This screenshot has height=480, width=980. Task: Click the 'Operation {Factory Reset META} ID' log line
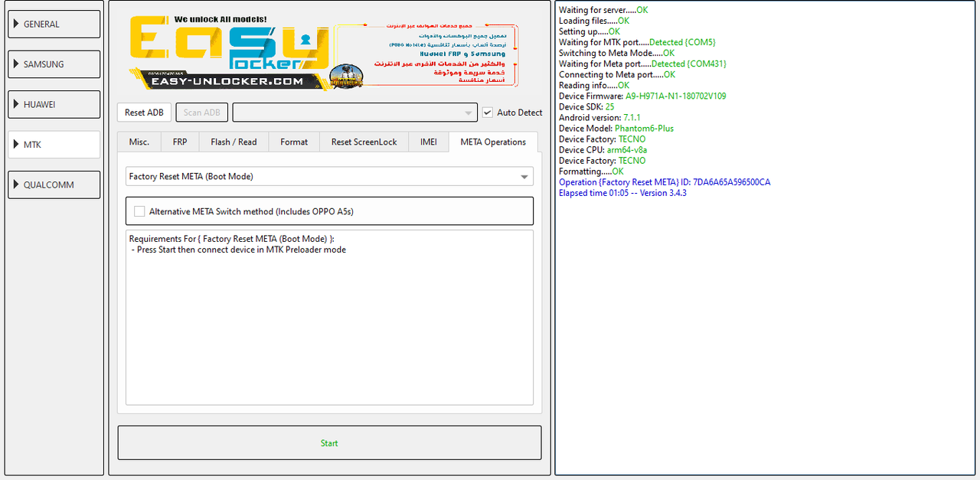tap(665, 182)
